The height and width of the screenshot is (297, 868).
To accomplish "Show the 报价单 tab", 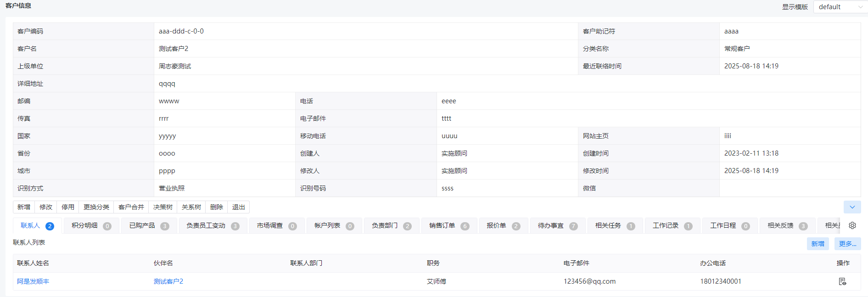I will pos(503,226).
